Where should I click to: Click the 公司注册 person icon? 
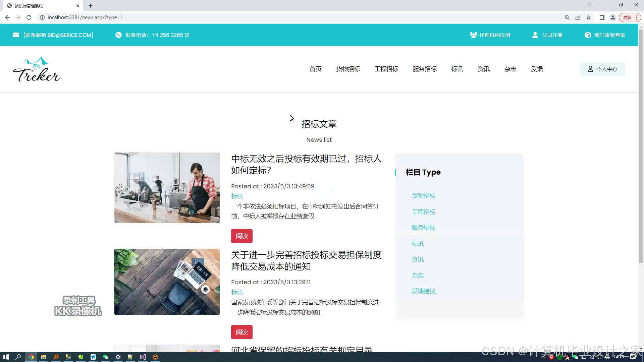[x=535, y=35]
